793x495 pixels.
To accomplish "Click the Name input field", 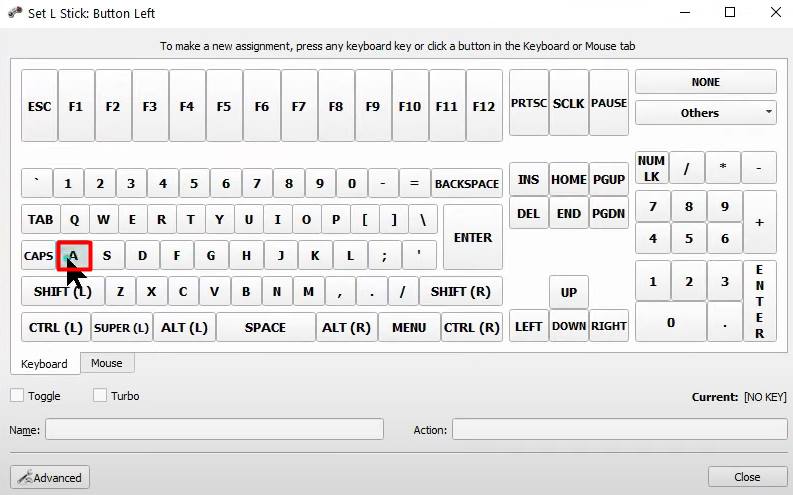I will point(214,429).
